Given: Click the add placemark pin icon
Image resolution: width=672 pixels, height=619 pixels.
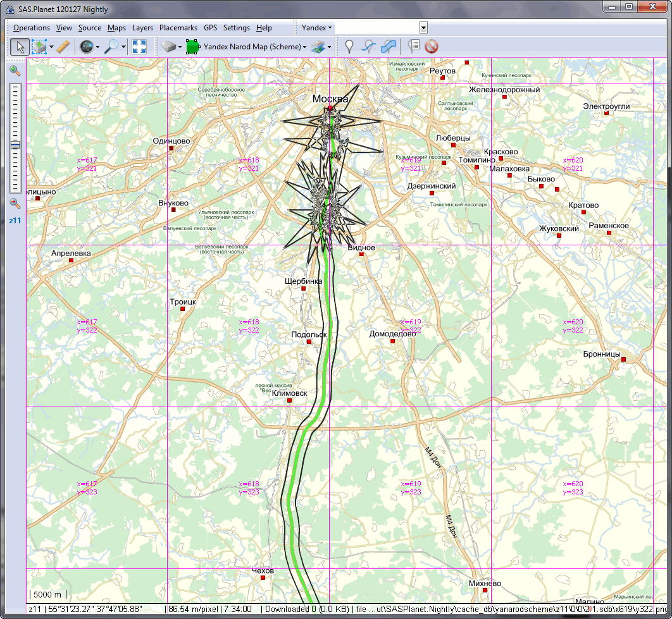Looking at the screenshot, I should 349,47.
